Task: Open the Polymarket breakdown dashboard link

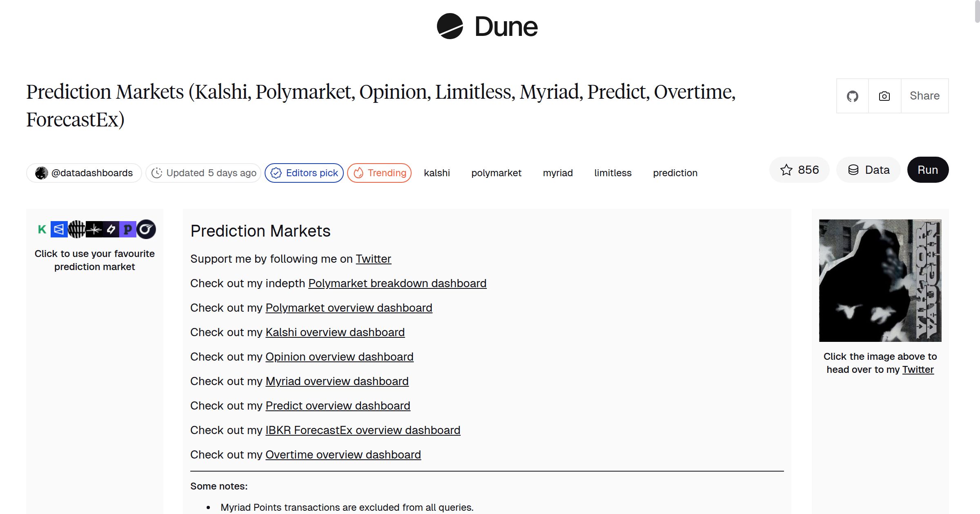Action: coord(397,283)
